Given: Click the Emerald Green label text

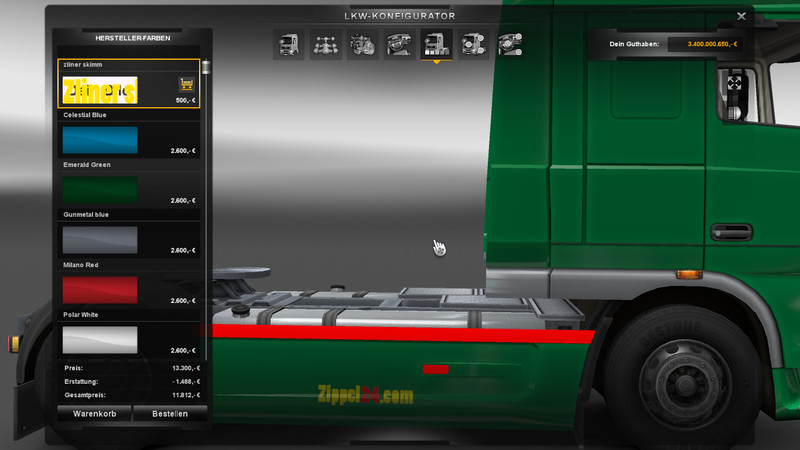Looking at the screenshot, I should [x=87, y=165].
